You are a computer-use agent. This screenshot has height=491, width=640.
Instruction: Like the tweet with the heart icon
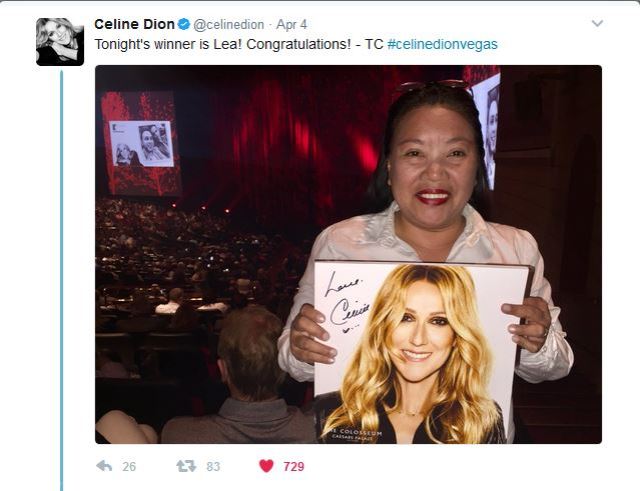267,466
